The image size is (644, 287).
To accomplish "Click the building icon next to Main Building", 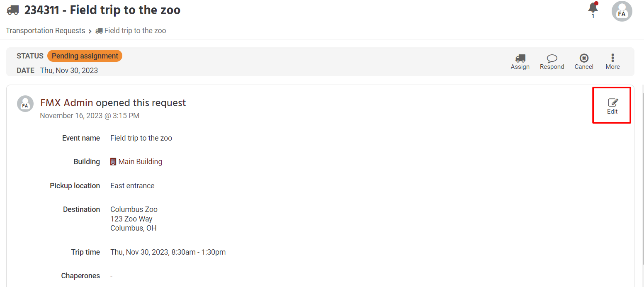I will click(x=113, y=162).
